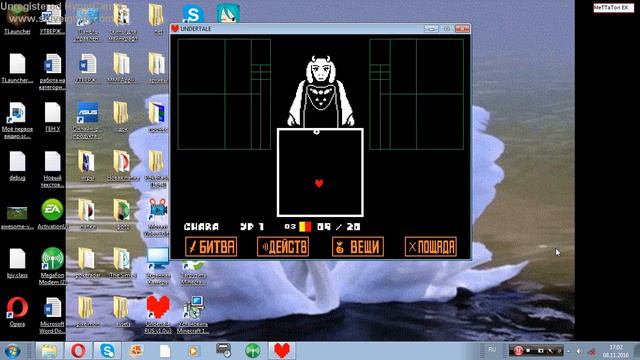Open the ASUS shortcut on desktop
Viewport: 640px width, 360px height.
pyautogui.click(x=87, y=120)
